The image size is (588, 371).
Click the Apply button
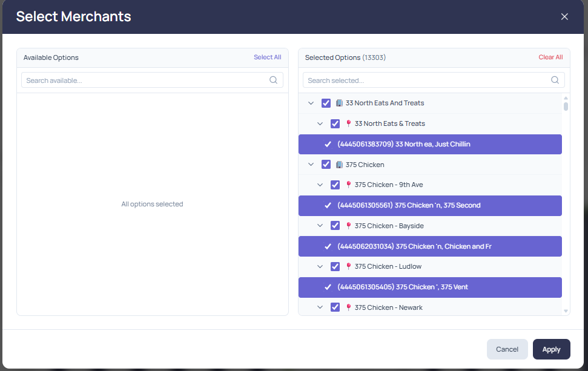[x=551, y=349]
